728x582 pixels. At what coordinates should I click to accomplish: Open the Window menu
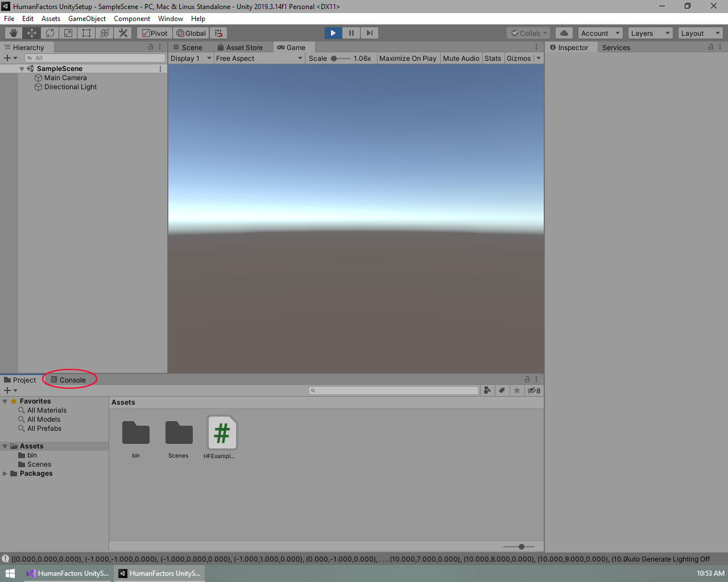[x=171, y=19]
